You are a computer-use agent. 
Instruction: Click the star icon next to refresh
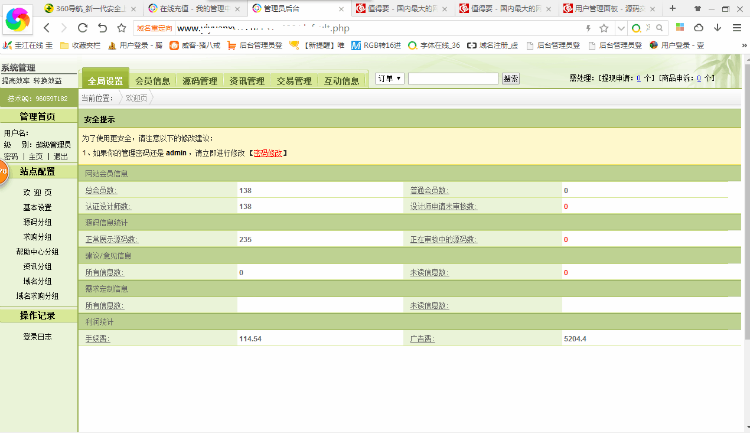click(x=121, y=28)
